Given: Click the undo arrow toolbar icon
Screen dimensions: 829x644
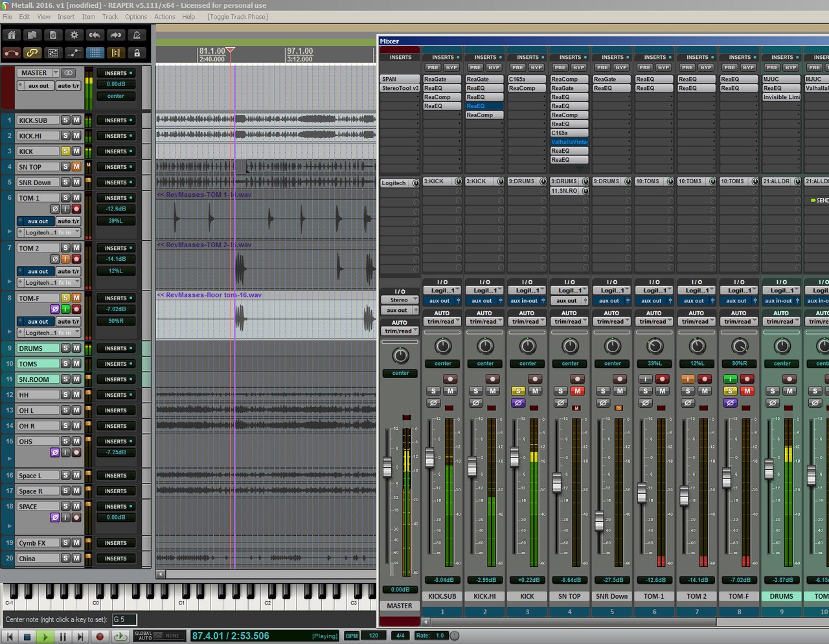Looking at the screenshot, I should click(x=95, y=35).
